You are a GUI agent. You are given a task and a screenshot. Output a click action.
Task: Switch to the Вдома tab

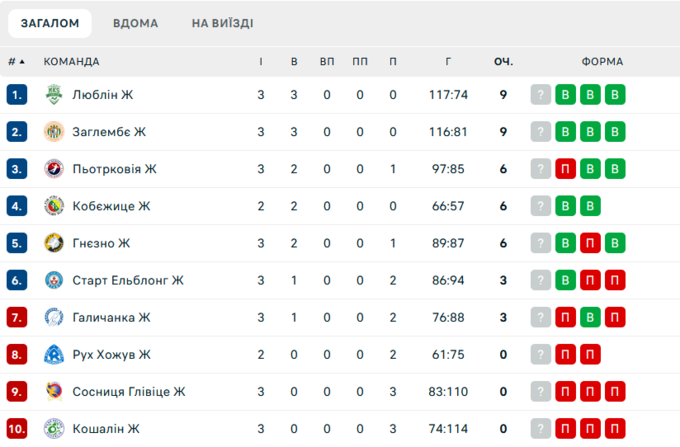[135, 23]
